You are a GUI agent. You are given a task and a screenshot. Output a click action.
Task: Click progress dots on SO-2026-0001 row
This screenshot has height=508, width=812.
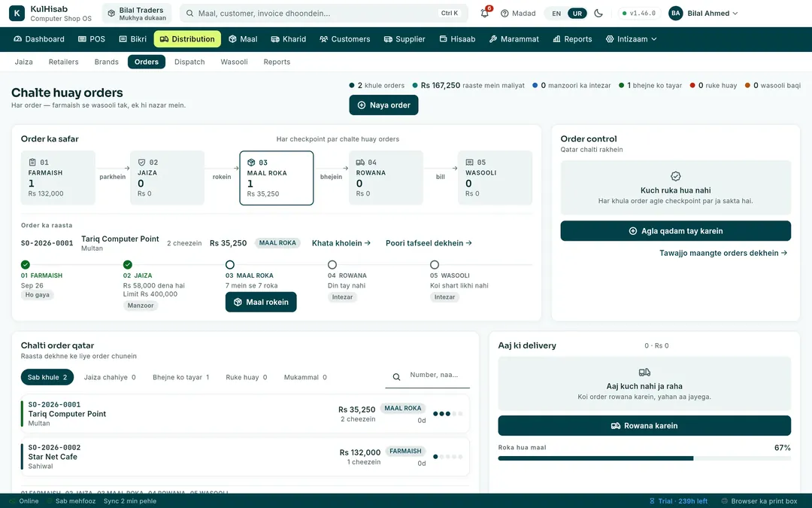click(448, 414)
